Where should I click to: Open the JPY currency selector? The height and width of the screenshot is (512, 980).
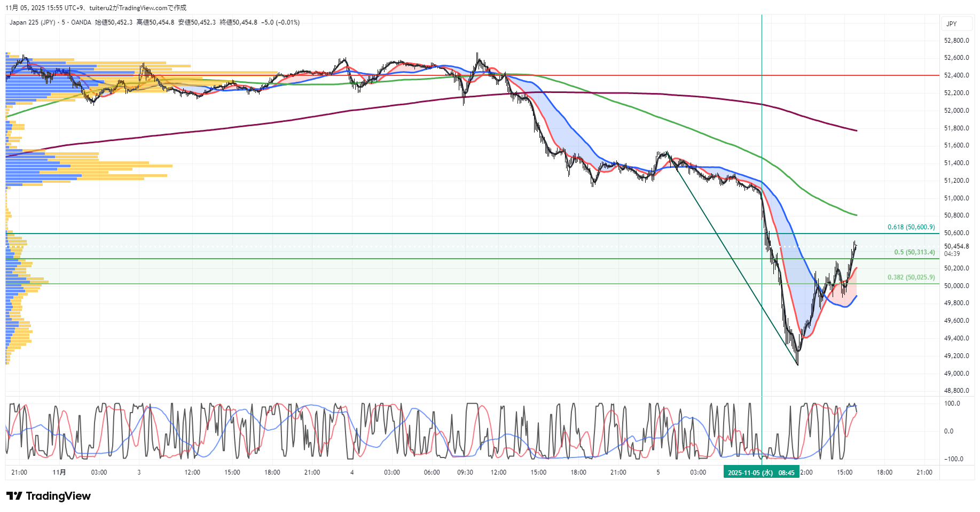(952, 24)
